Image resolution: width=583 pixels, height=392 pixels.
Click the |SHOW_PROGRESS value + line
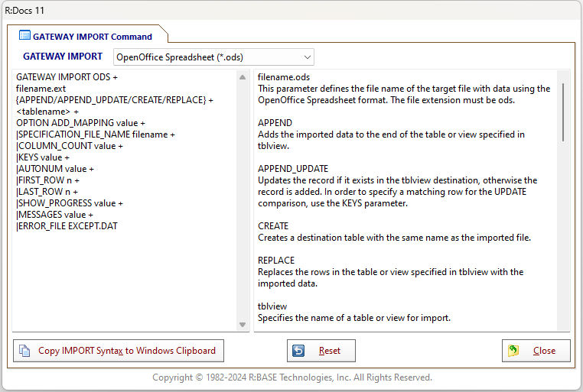pyautogui.click(x=70, y=203)
